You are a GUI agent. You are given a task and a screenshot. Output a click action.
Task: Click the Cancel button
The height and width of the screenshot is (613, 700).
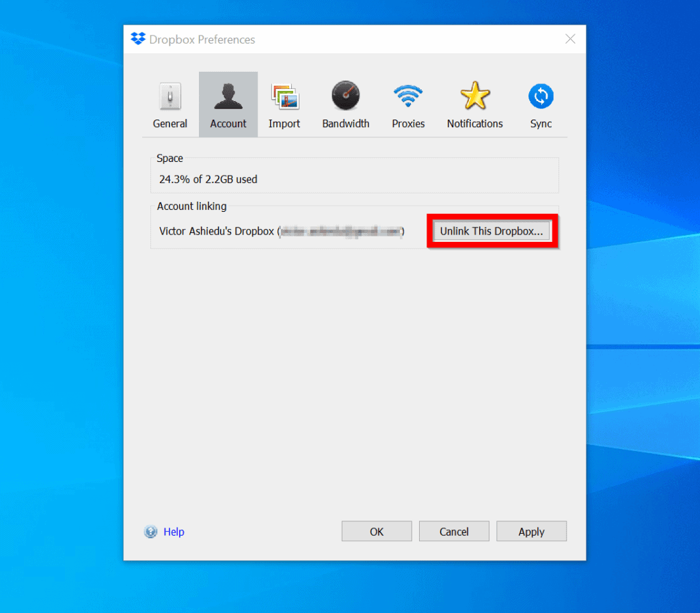(x=454, y=532)
